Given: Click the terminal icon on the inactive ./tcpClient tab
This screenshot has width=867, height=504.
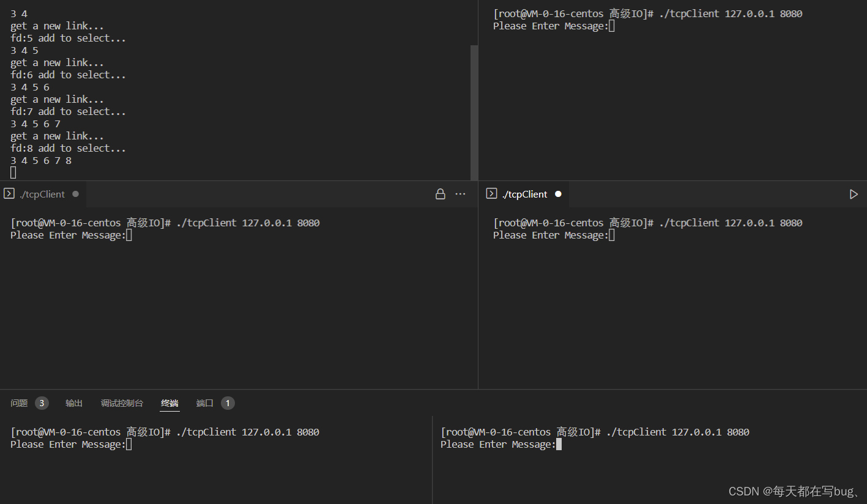Looking at the screenshot, I should pyautogui.click(x=9, y=194).
